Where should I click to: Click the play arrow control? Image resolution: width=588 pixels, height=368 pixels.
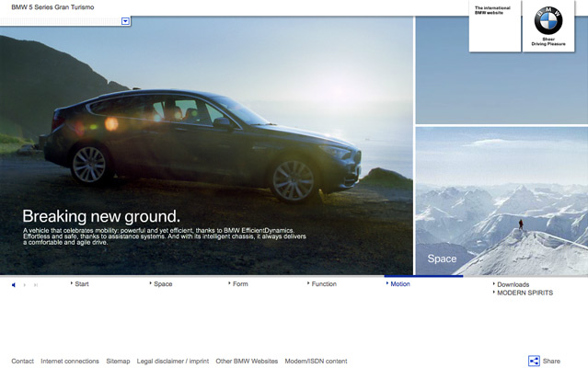(25, 285)
